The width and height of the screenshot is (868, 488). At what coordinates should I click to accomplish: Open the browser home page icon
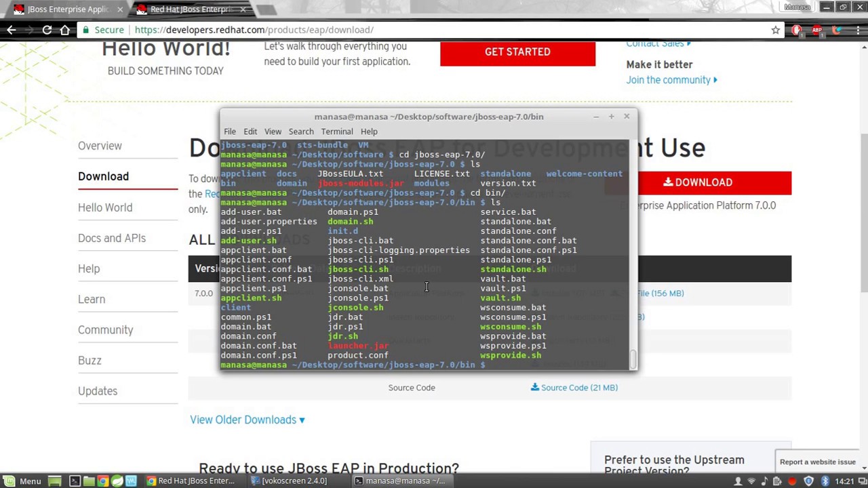pos(64,30)
